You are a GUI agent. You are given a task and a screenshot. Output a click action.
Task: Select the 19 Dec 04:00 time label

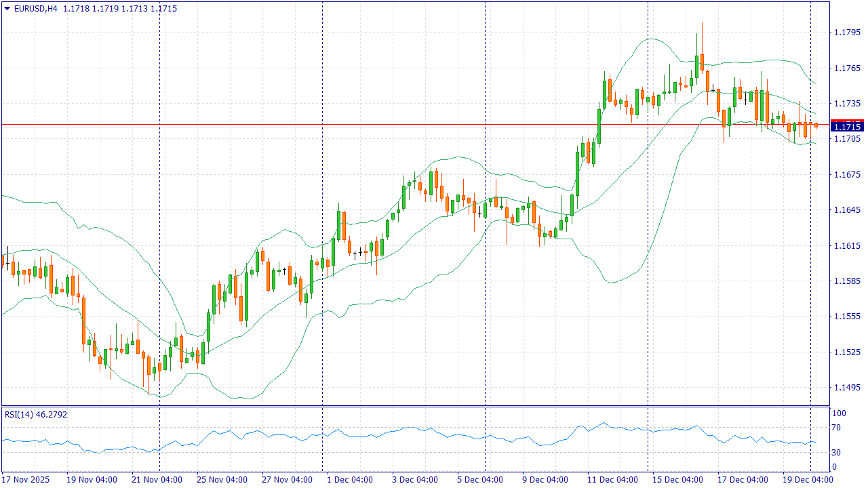807,480
